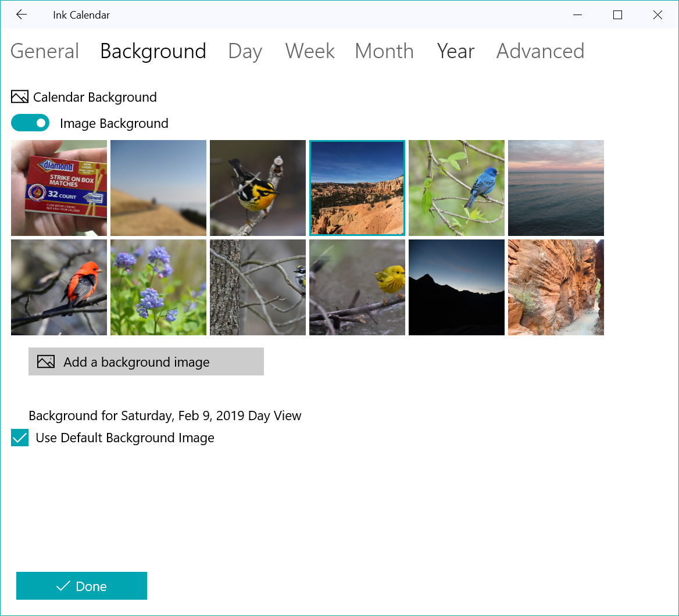This screenshot has height=616, width=679.
Task: Switch to the General tab
Action: (x=44, y=51)
